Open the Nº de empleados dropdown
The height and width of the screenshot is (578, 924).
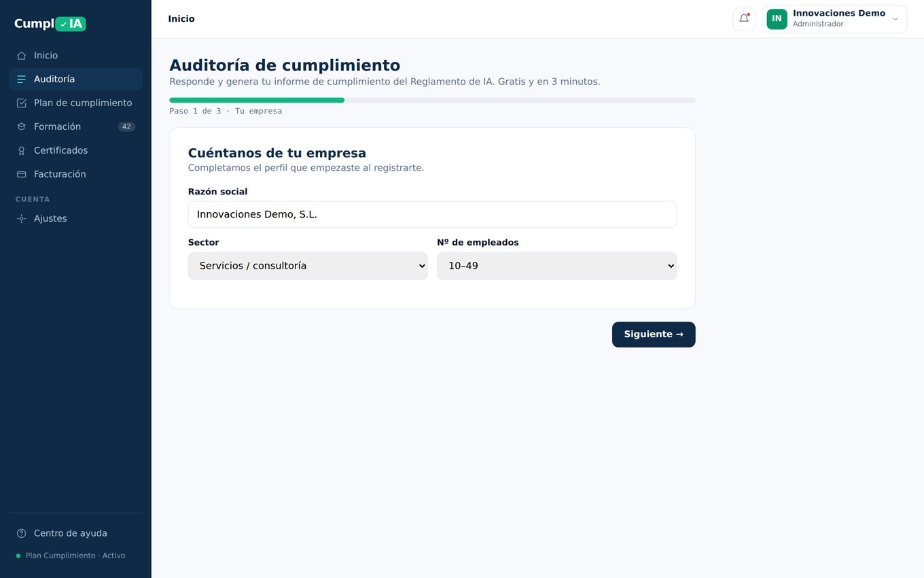coord(556,266)
